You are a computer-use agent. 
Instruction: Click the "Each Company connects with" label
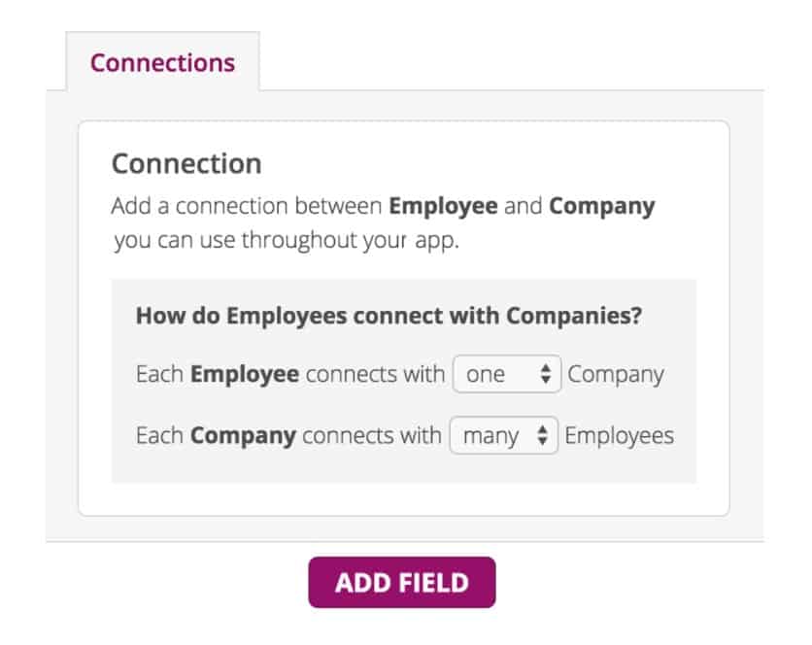tap(288, 436)
